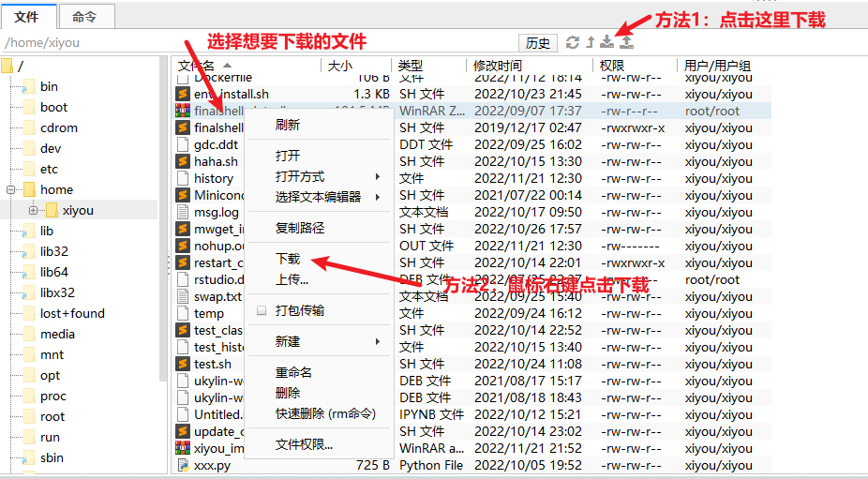Click the refresh directory toolbar icon
Image resolution: width=868 pixels, height=479 pixels.
click(x=573, y=42)
